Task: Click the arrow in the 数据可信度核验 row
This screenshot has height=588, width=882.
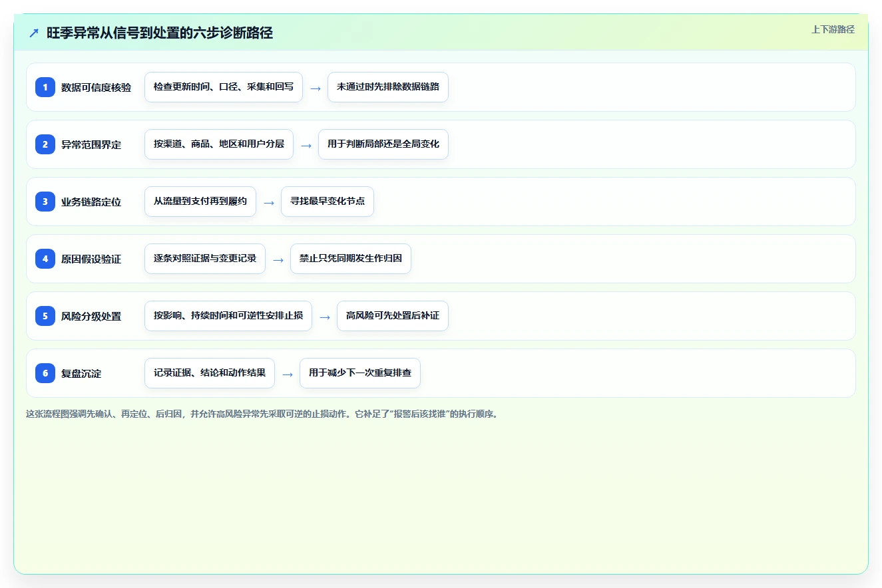Action: click(x=316, y=88)
